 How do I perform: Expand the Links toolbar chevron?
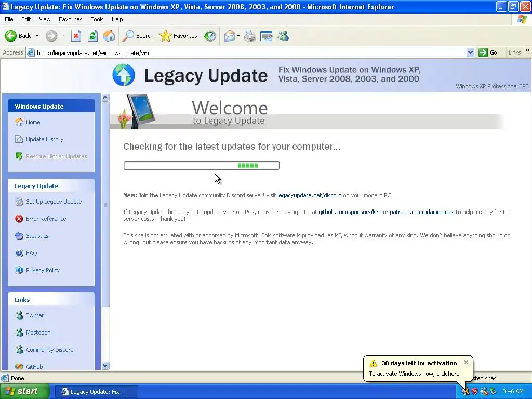click(x=528, y=50)
